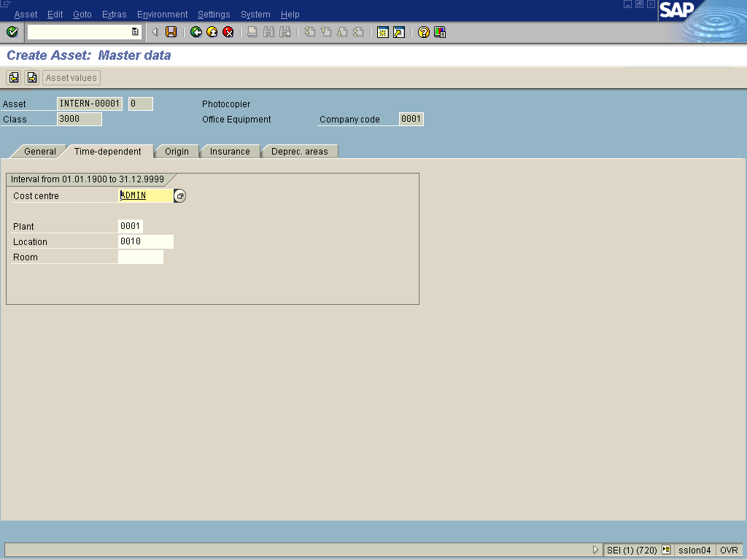This screenshot has height=560, width=747.
Task: Toggle the OVR overwrite mode indicator
Action: (729, 551)
